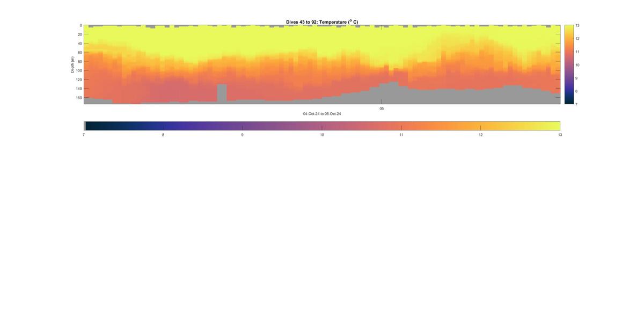The width and height of the screenshot is (644, 334).
Task: Click the horizontal temperature colorbar
Action: (322, 126)
